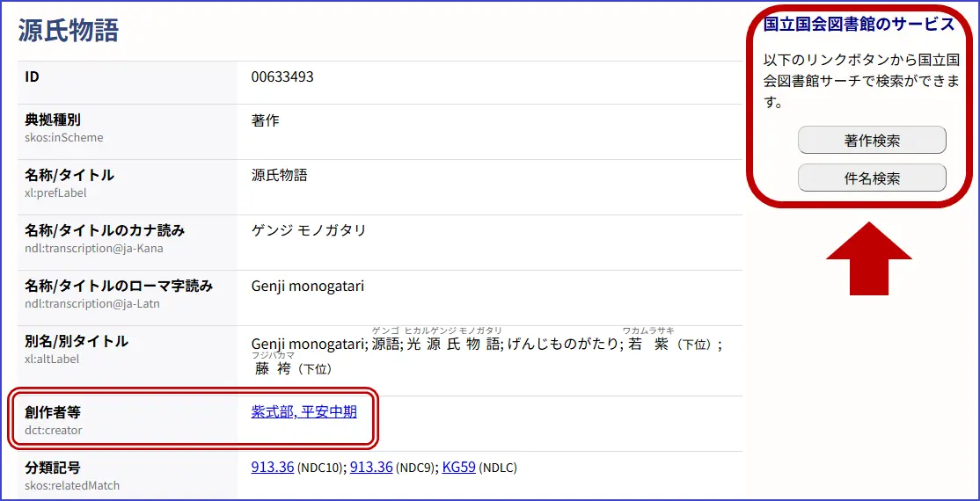The height and width of the screenshot is (501, 980).
Task: Click the 典拠種別 field label
Action: [x=53, y=120]
